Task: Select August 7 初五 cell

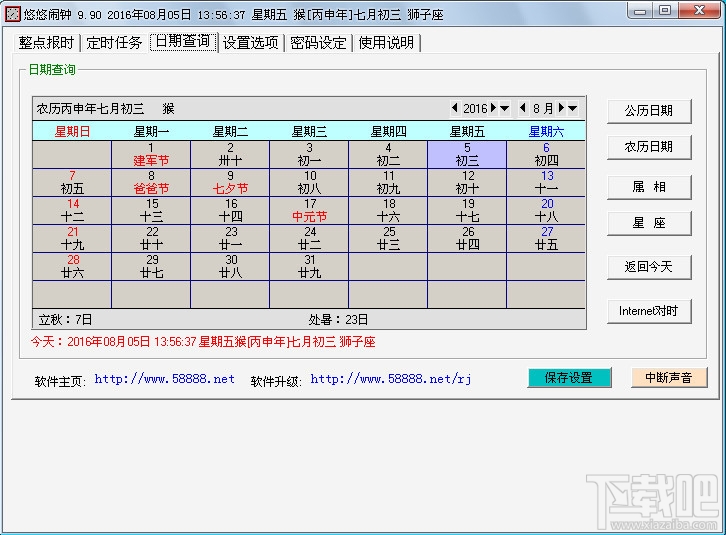Action: pyautogui.click(x=72, y=183)
